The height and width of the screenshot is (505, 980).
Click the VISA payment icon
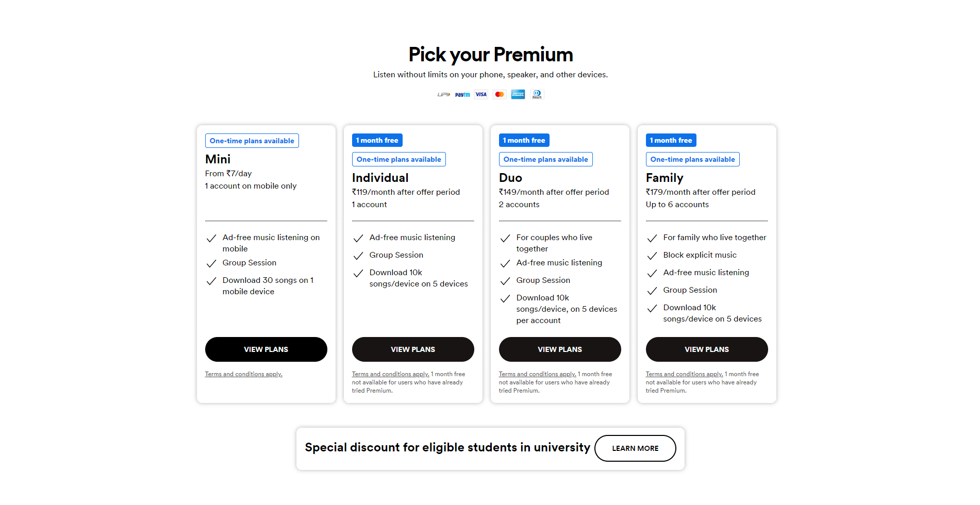[481, 94]
